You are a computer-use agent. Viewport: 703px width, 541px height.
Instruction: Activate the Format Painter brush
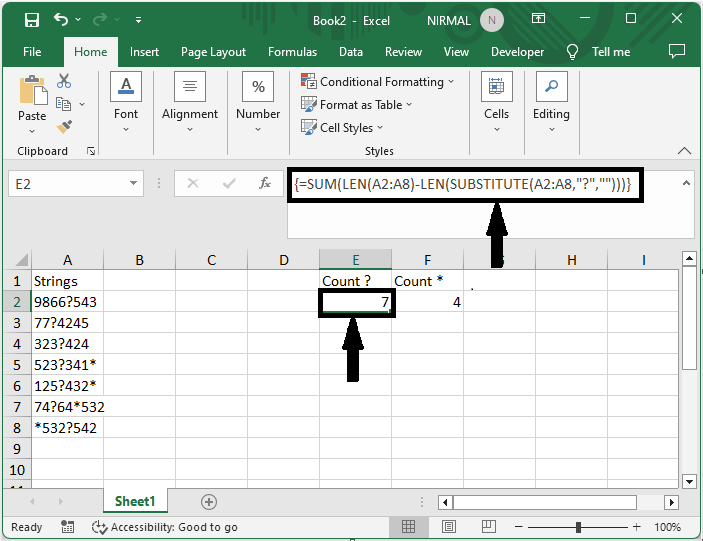pos(64,127)
